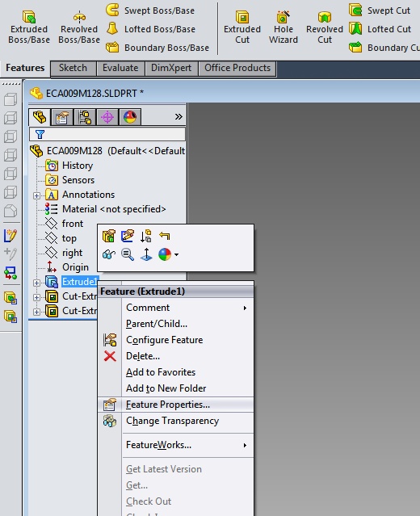Screen dimensions: 420x516
Task: Click Extruded Cut tool
Action: coord(242,27)
